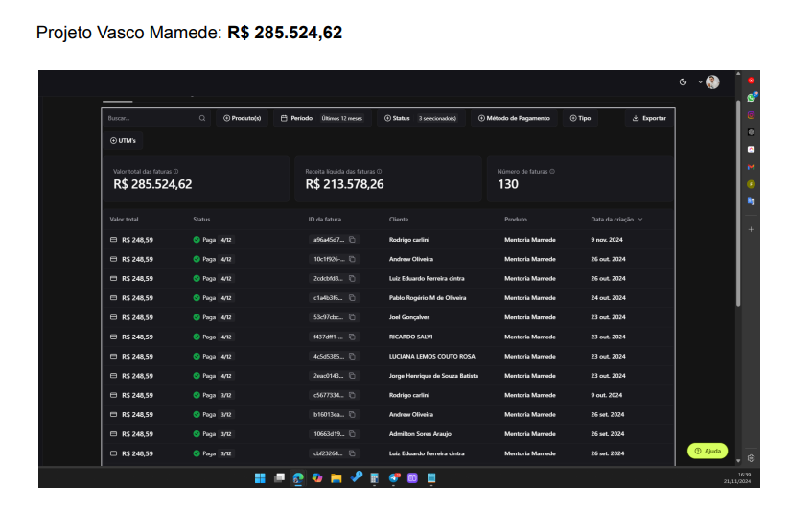Screen dimensions: 812x511
Task: Open Telegram from the taskbar
Action: coord(394,477)
